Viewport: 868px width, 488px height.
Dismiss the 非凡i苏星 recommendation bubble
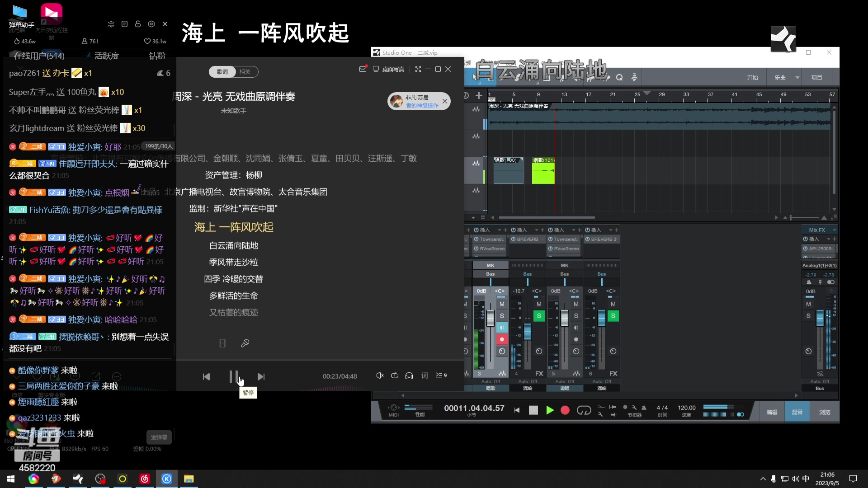point(445,101)
